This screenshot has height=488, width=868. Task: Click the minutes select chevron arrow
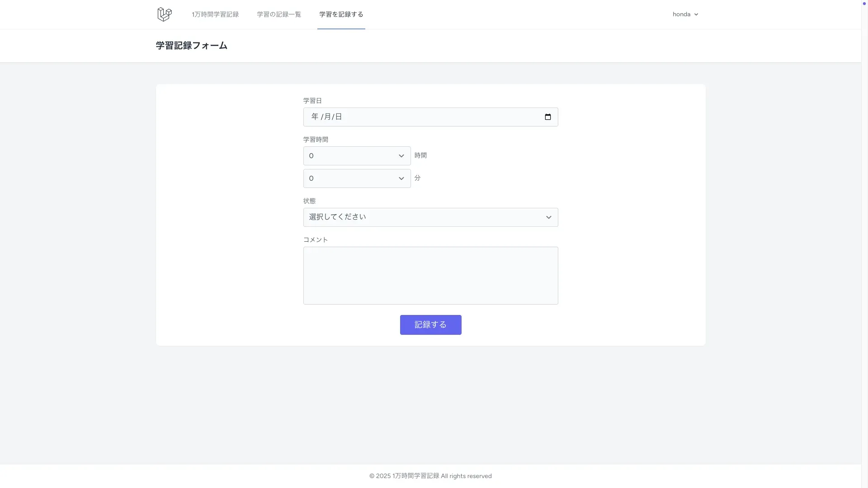click(x=401, y=178)
